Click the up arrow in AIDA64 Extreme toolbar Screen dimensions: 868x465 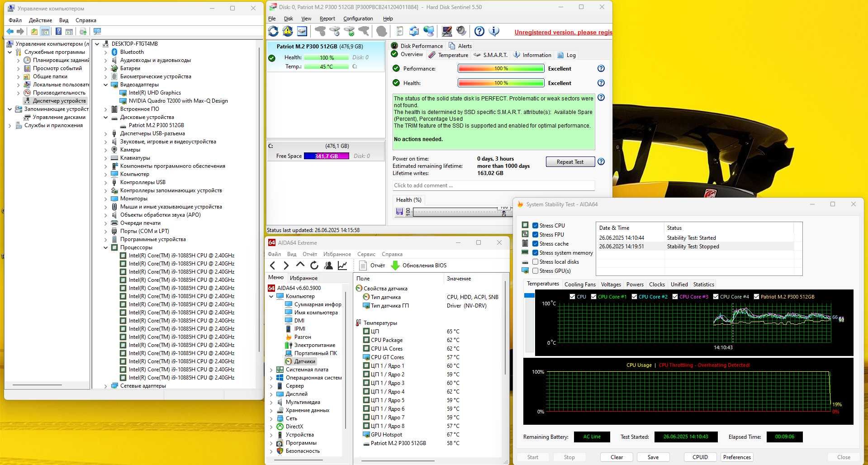pyautogui.click(x=300, y=265)
